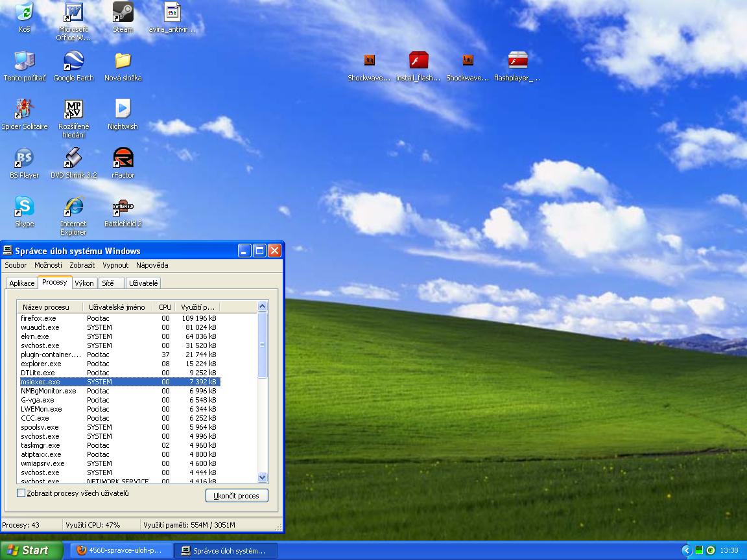The height and width of the screenshot is (560, 747).
Task: Select the plugin-container process row
Action: (52, 355)
